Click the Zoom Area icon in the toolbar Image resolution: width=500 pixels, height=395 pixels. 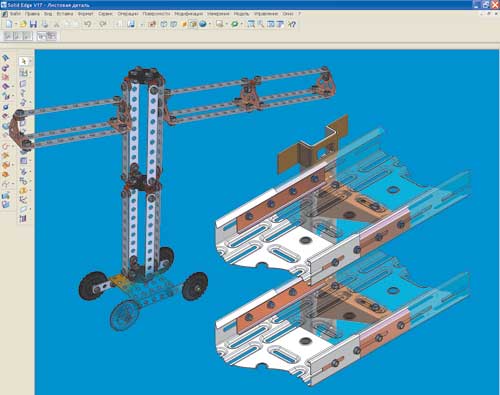click(x=251, y=24)
